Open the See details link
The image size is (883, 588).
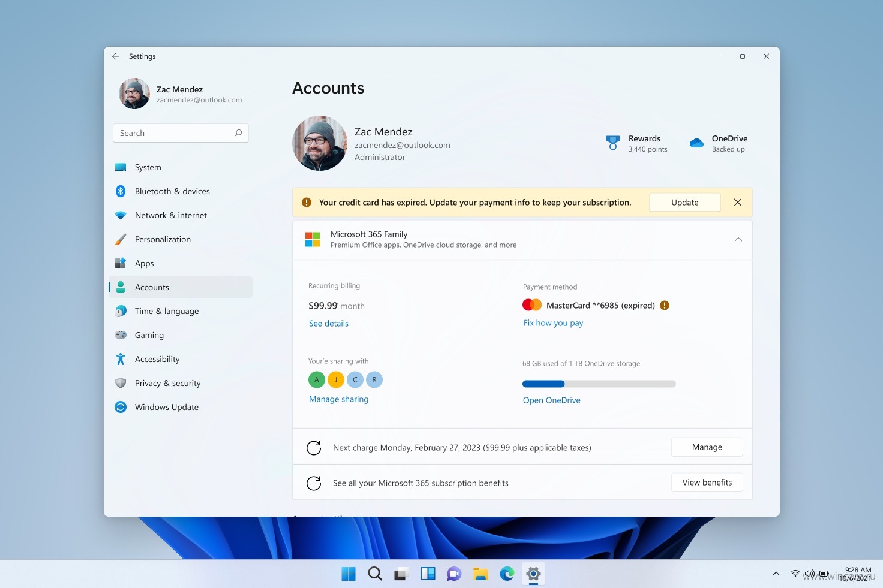329,324
